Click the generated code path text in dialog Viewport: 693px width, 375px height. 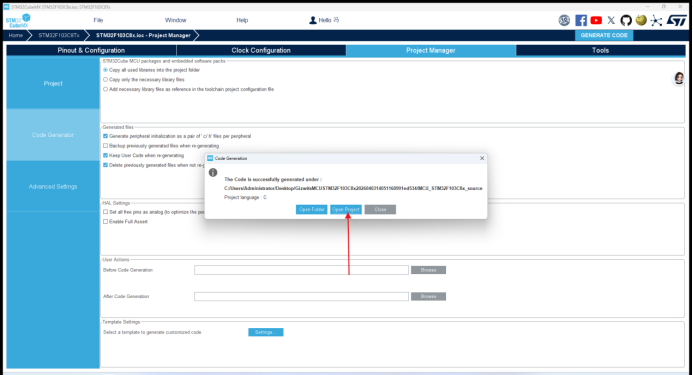(353, 188)
